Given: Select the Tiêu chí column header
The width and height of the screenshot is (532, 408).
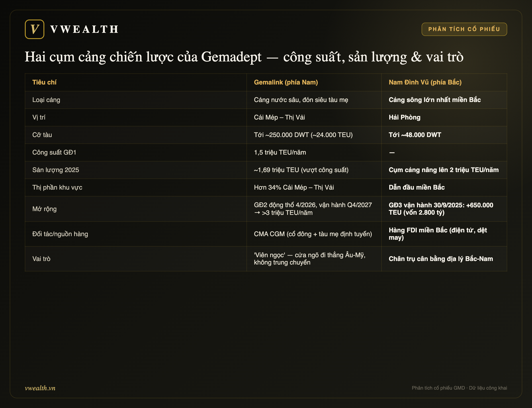Looking at the screenshot, I should [x=44, y=82].
